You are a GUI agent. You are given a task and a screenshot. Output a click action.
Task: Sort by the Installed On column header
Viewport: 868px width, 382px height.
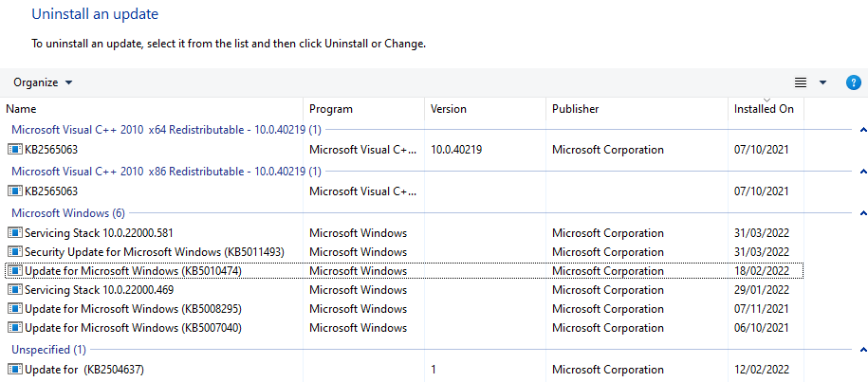click(x=766, y=109)
